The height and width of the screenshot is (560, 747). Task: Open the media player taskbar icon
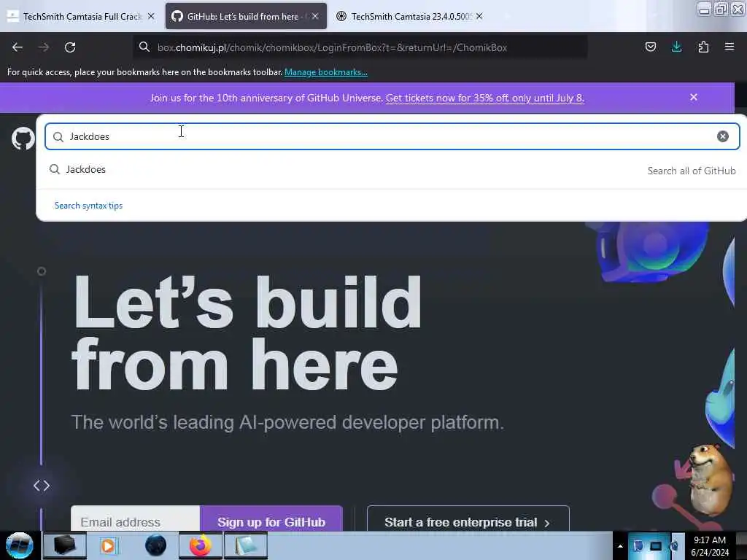pos(109,545)
